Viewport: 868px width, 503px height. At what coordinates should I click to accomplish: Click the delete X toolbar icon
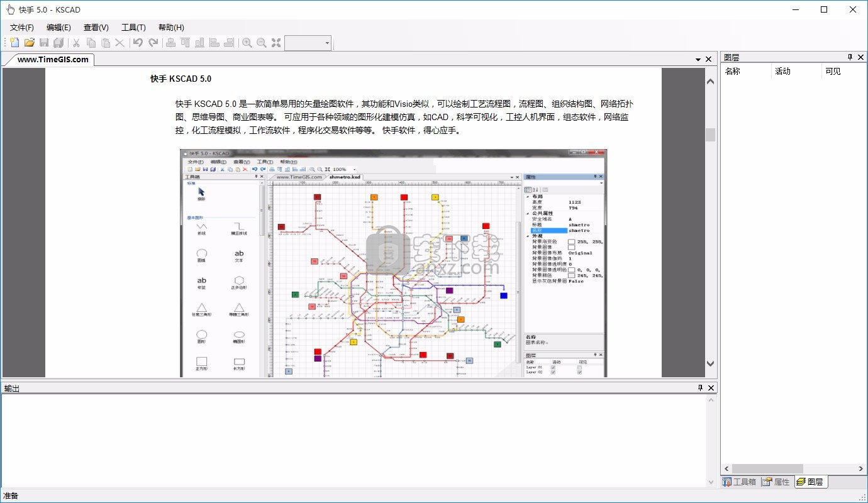[x=120, y=43]
